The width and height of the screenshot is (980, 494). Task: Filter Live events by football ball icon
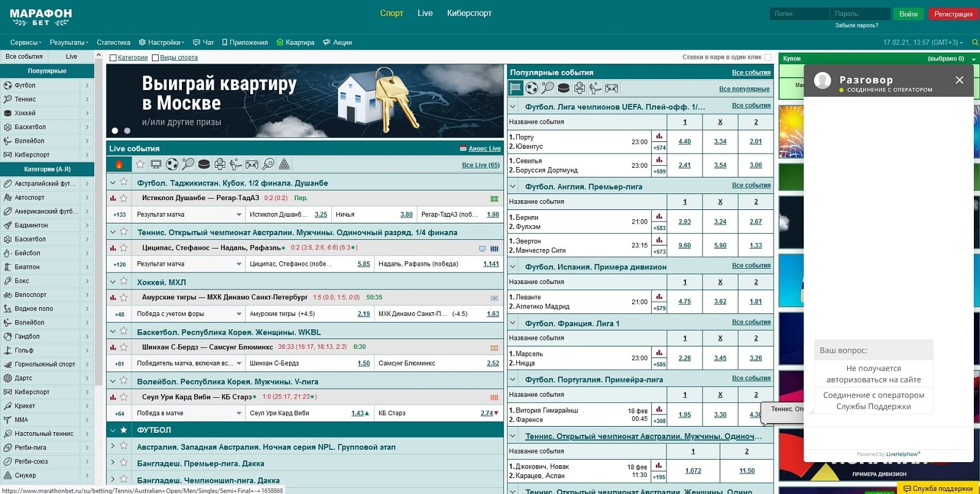click(172, 164)
